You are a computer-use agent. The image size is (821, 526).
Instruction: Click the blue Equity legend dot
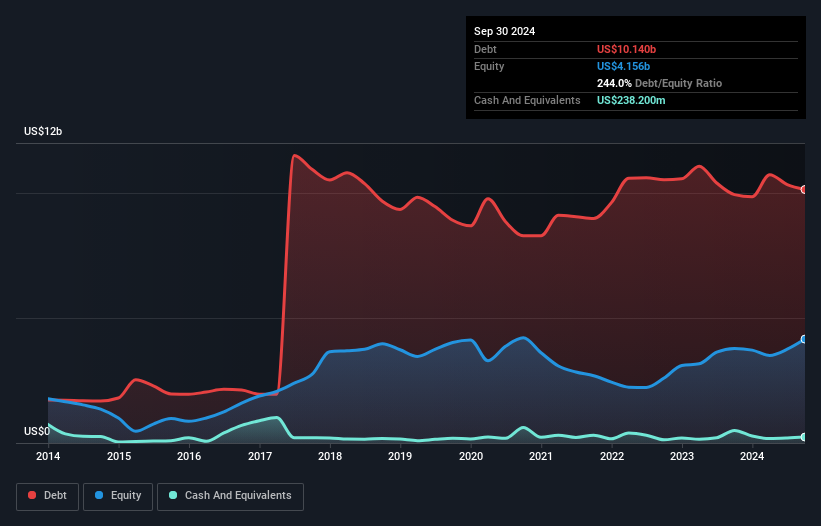click(99, 495)
